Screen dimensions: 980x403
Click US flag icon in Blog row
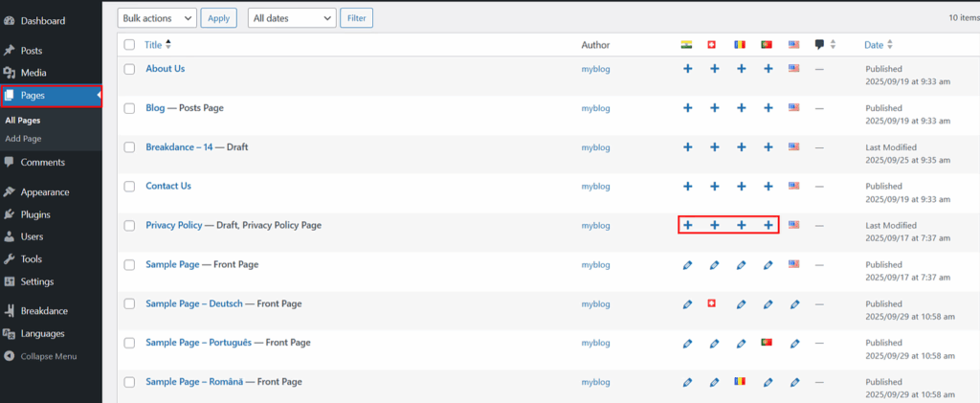pyautogui.click(x=793, y=108)
